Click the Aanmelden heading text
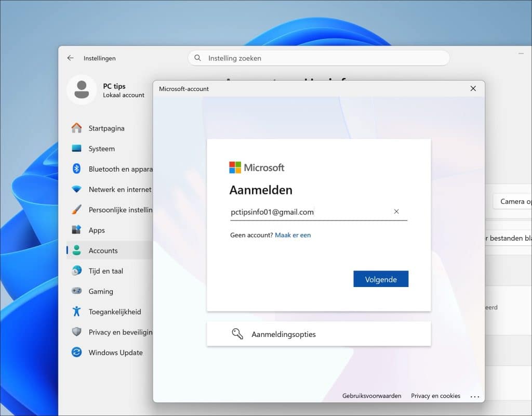 tap(261, 190)
